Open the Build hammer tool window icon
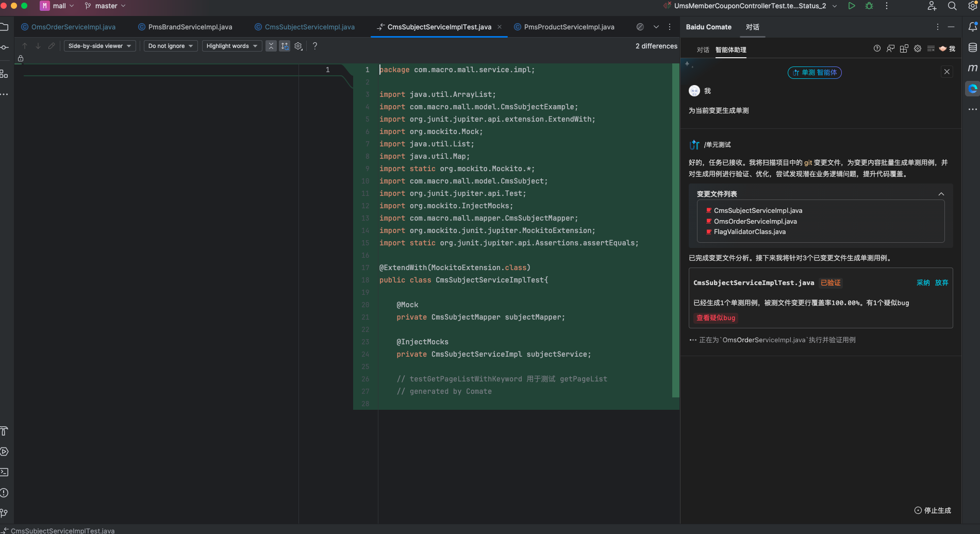 coord(4,431)
